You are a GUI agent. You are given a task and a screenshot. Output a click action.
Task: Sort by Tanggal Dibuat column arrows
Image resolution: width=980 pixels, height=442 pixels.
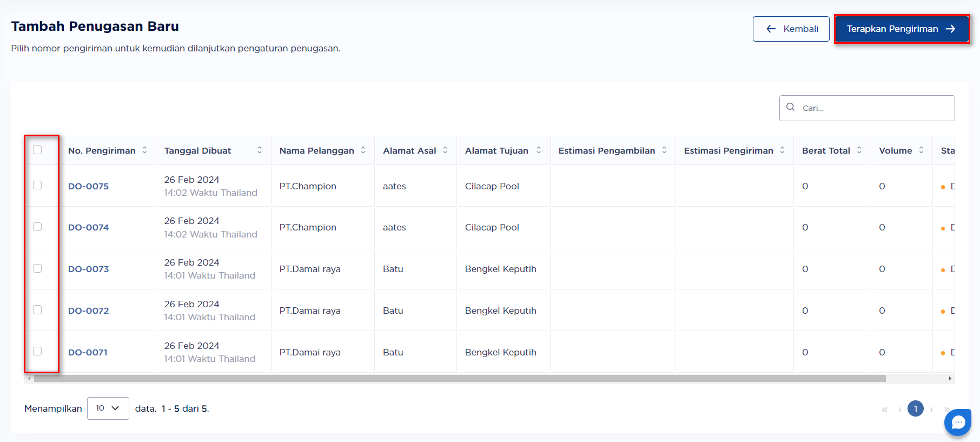coord(260,150)
